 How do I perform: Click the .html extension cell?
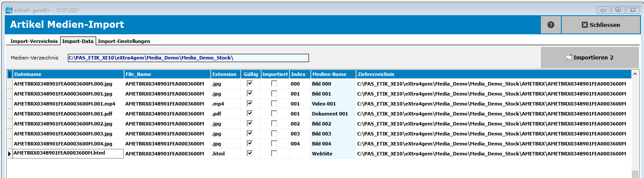[x=225, y=153]
